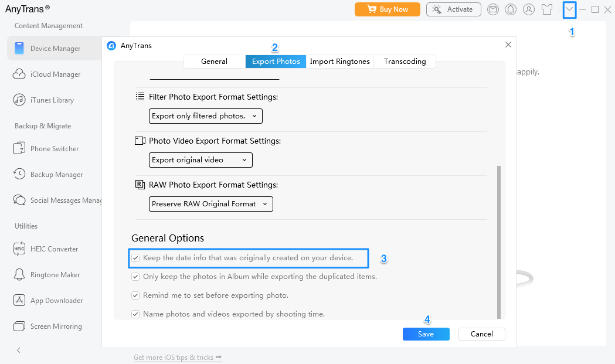Viewport: 615px width, 364px height.
Task: Click the Backup & Migrate section label
Action: pyautogui.click(x=43, y=126)
